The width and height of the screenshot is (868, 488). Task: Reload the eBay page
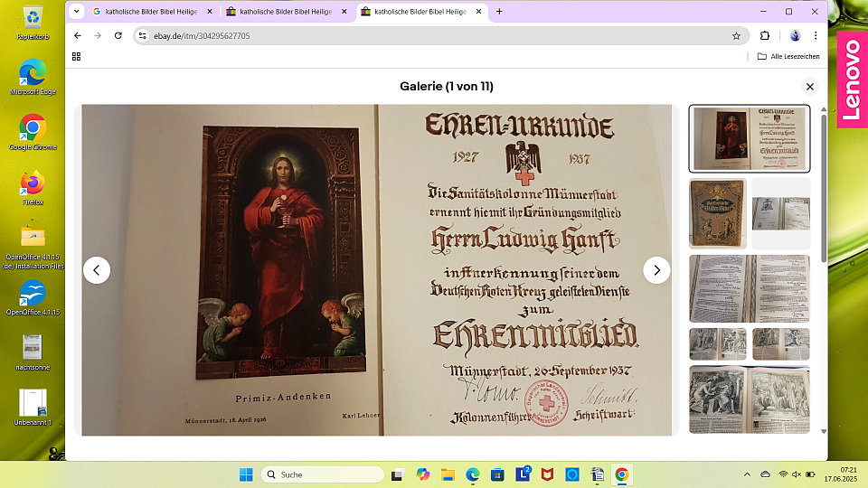point(118,35)
